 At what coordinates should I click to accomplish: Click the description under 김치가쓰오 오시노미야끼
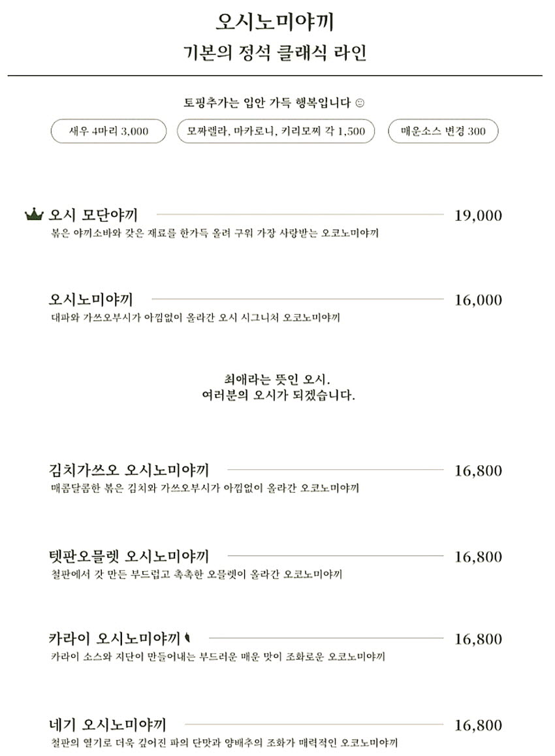point(205,488)
